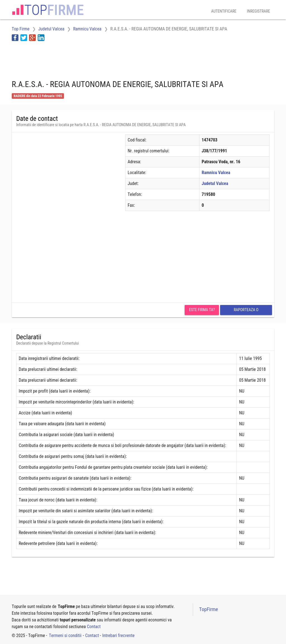
Task: Open the AUTENTIFICARE menu item
Action: 223,11
